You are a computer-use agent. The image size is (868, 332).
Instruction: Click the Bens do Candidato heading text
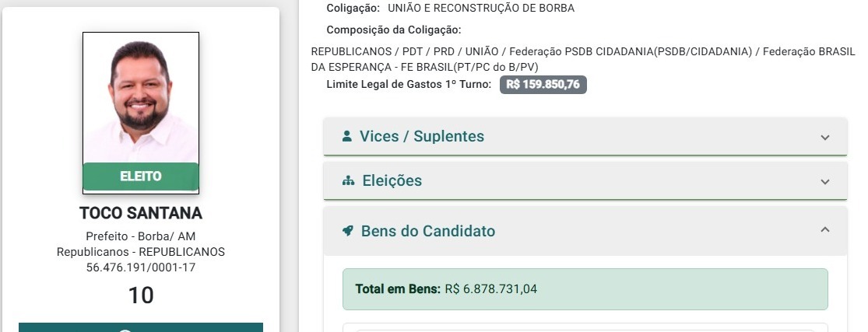[428, 231]
